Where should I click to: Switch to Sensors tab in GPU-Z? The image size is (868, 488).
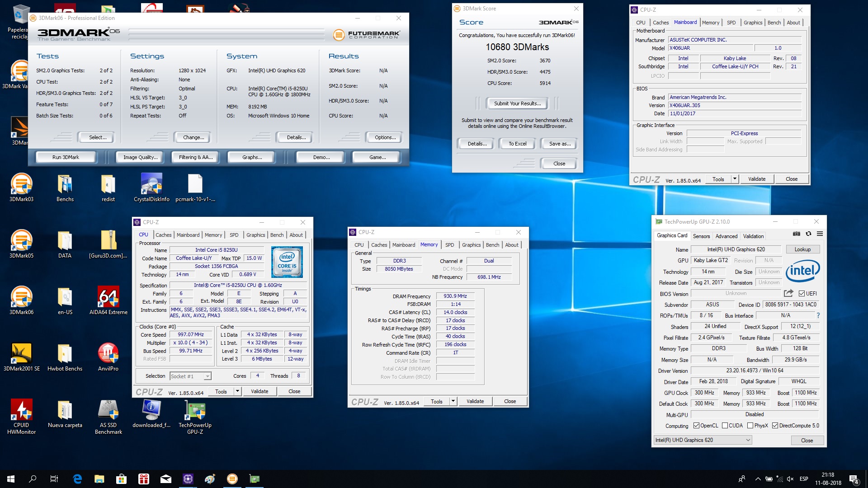(x=701, y=236)
